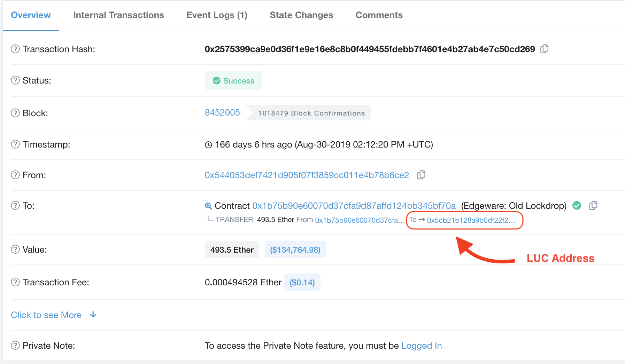
Task: Switch to the Internal Transactions tab
Action: point(118,15)
